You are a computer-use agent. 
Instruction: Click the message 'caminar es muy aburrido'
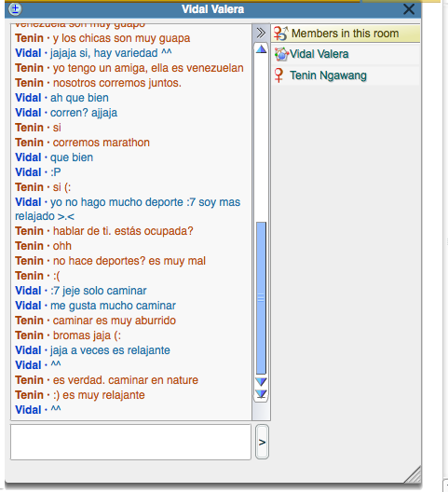click(x=115, y=321)
